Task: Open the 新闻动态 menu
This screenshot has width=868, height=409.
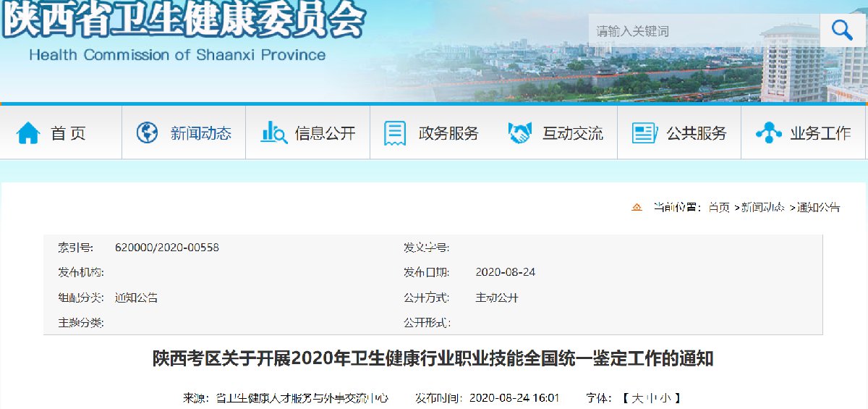Action: [x=201, y=133]
